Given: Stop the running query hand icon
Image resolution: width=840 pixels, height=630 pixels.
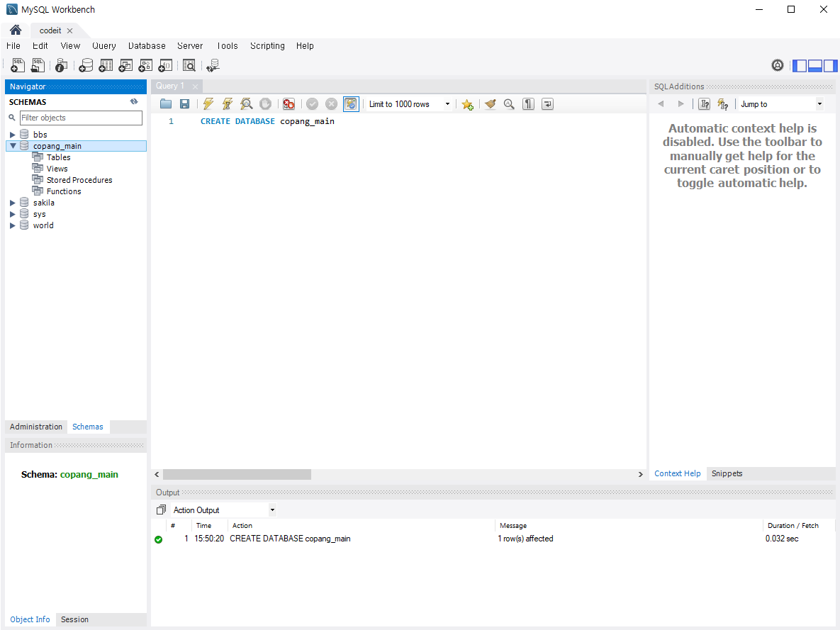Looking at the screenshot, I should pos(265,104).
